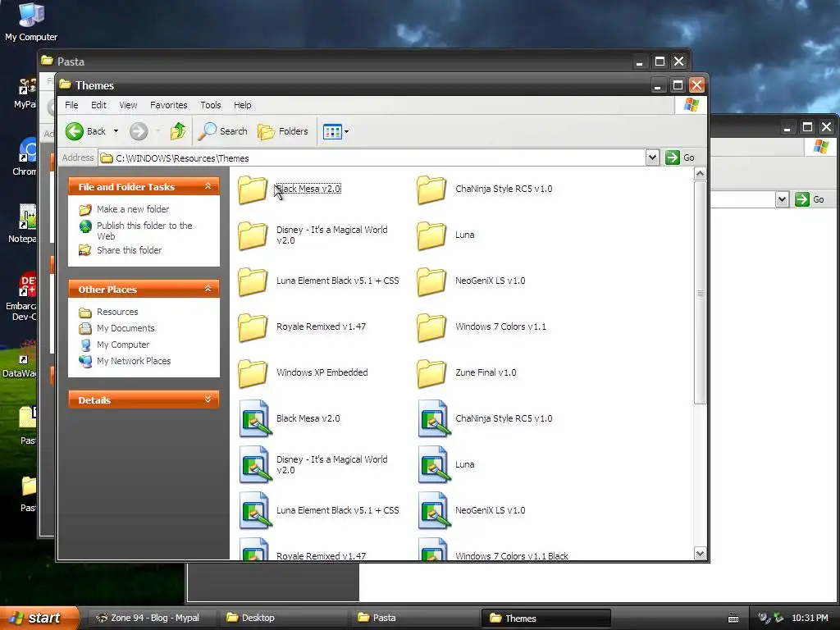This screenshot has height=630, width=840.
Task: Collapse the File and Folder Tasks panel
Action: 208,186
